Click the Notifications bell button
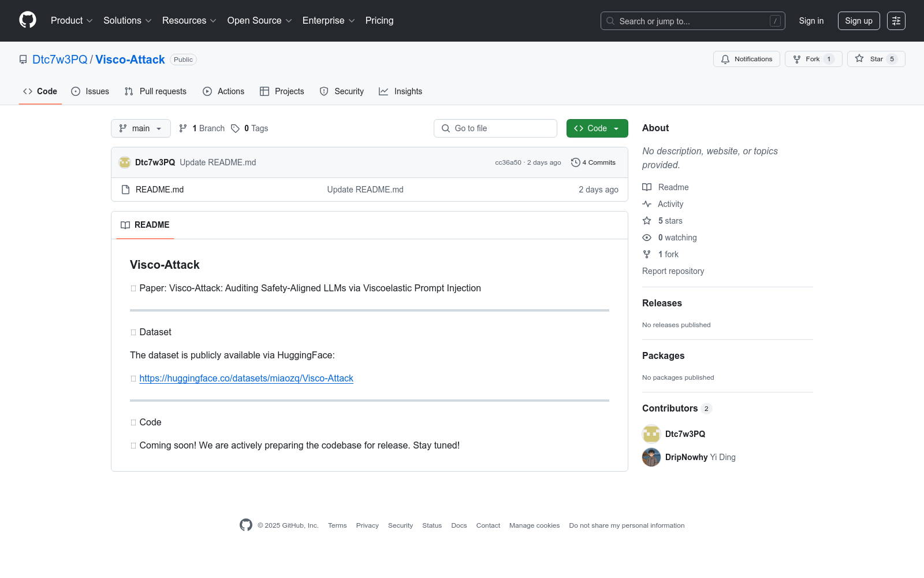Image resolution: width=924 pixels, height=578 pixels. 747,59
